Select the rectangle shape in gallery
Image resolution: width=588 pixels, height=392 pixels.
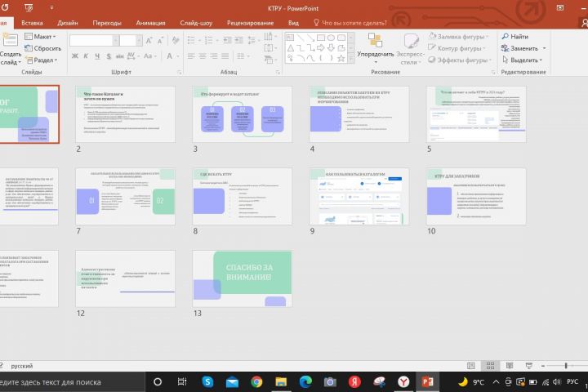[x=321, y=38]
